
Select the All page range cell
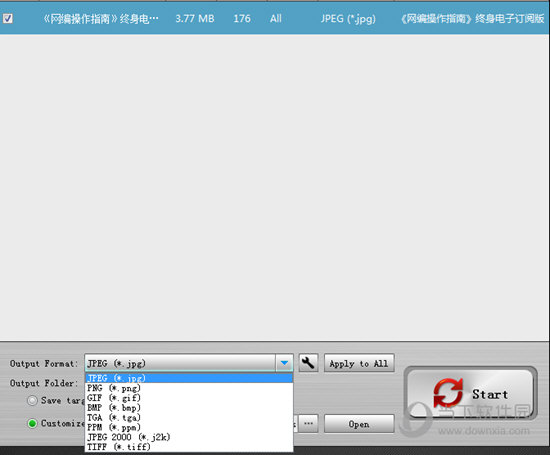[276, 18]
